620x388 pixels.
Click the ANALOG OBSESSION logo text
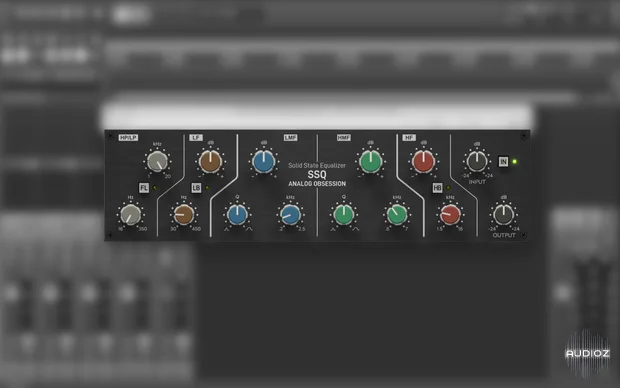(x=317, y=184)
